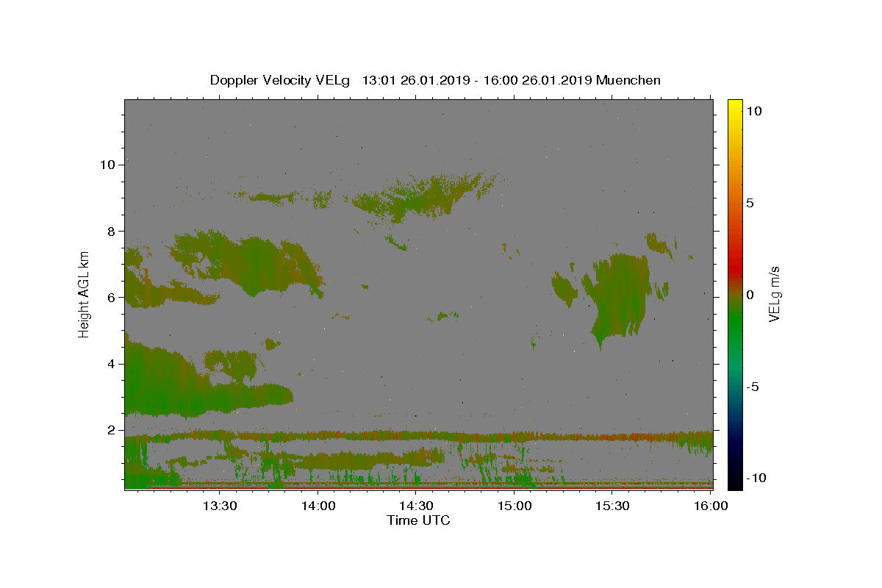
Task: Click the colorbar value -10 label
Action: (x=756, y=478)
